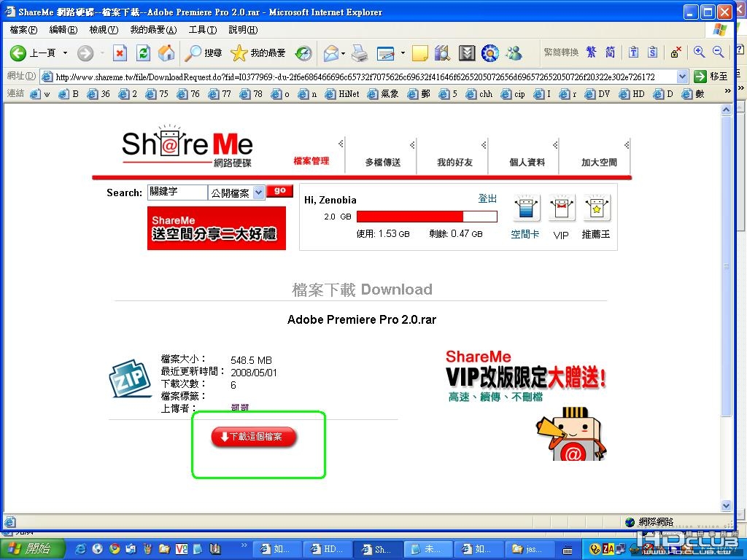Open the HiNet links bar shortcut

(x=343, y=94)
